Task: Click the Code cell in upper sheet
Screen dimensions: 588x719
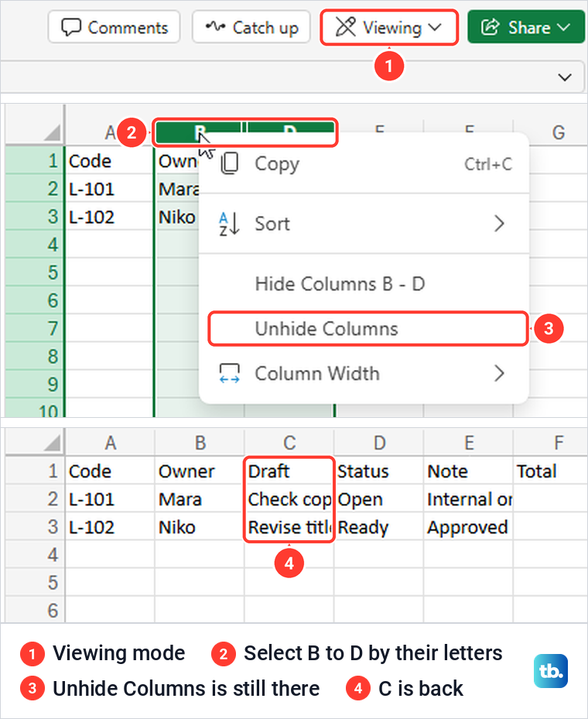Action: [x=110, y=161]
